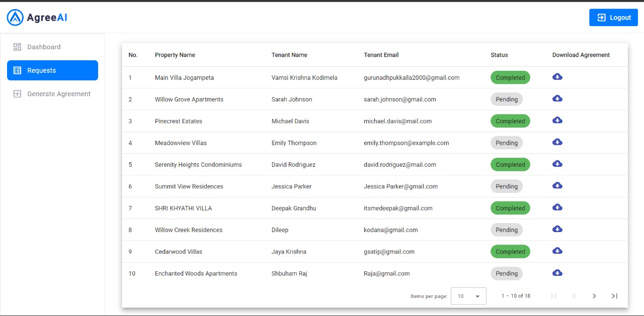This screenshot has width=644, height=316.
Task: Click the Status column header
Action: point(499,55)
